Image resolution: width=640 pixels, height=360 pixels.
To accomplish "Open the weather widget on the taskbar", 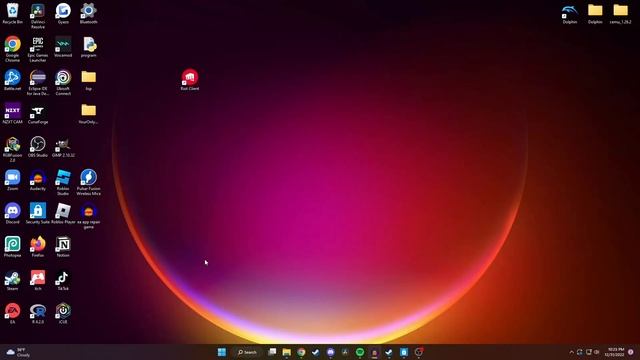I will pos(18,352).
